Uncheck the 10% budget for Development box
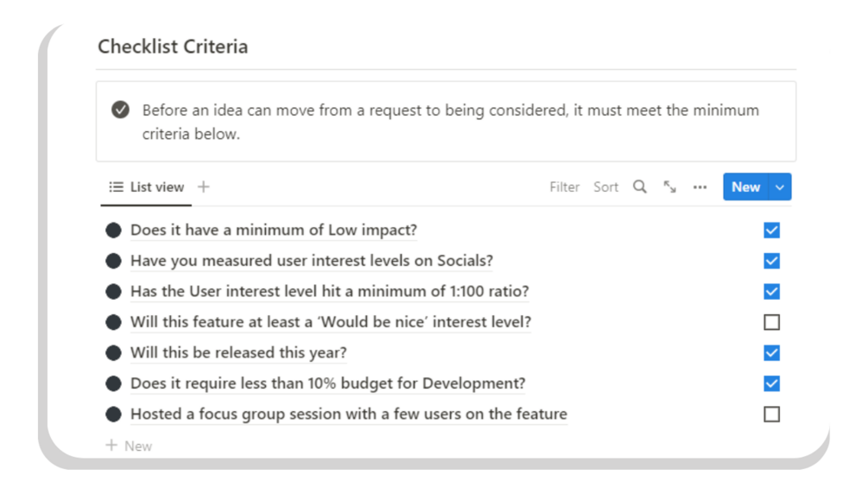 (x=771, y=383)
